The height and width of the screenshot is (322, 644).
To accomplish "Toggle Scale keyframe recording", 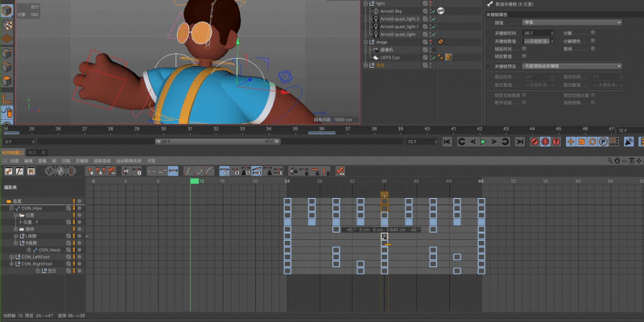I will [x=581, y=142].
